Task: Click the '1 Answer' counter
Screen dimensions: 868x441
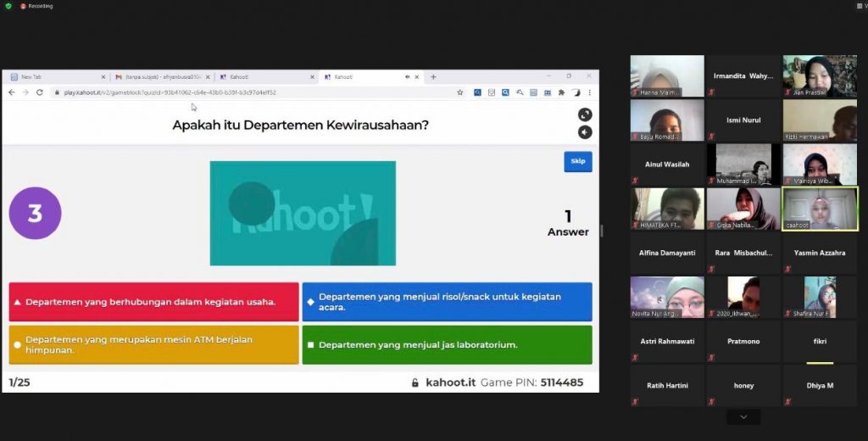Action: coord(568,223)
